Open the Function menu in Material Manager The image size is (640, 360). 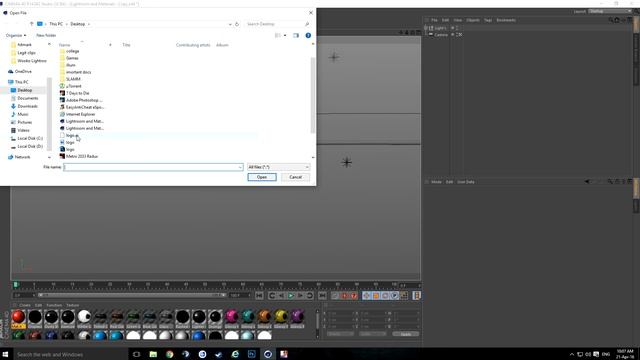(x=54, y=305)
